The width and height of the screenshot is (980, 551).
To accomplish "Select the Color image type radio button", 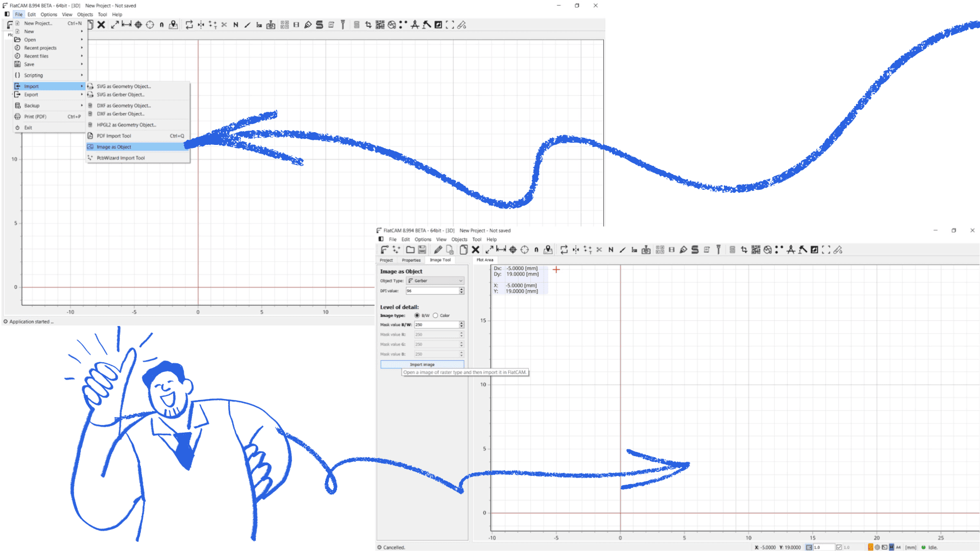I will pyautogui.click(x=435, y=315).
